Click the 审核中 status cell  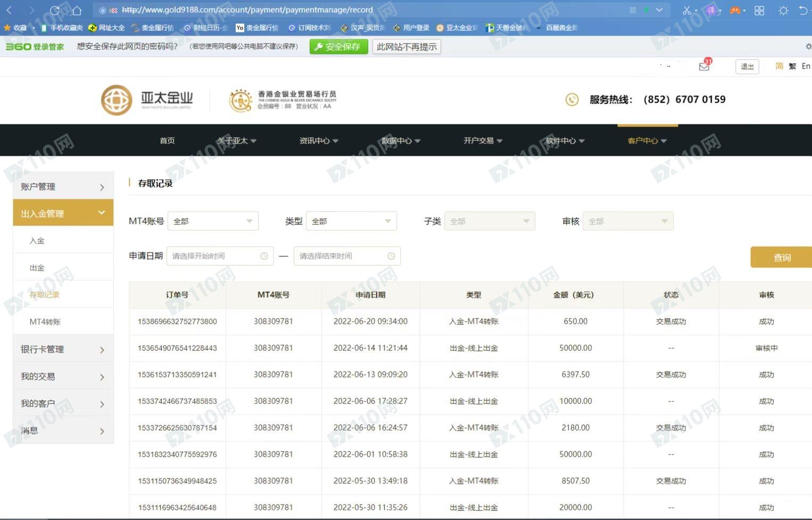(x=766, y=348)
